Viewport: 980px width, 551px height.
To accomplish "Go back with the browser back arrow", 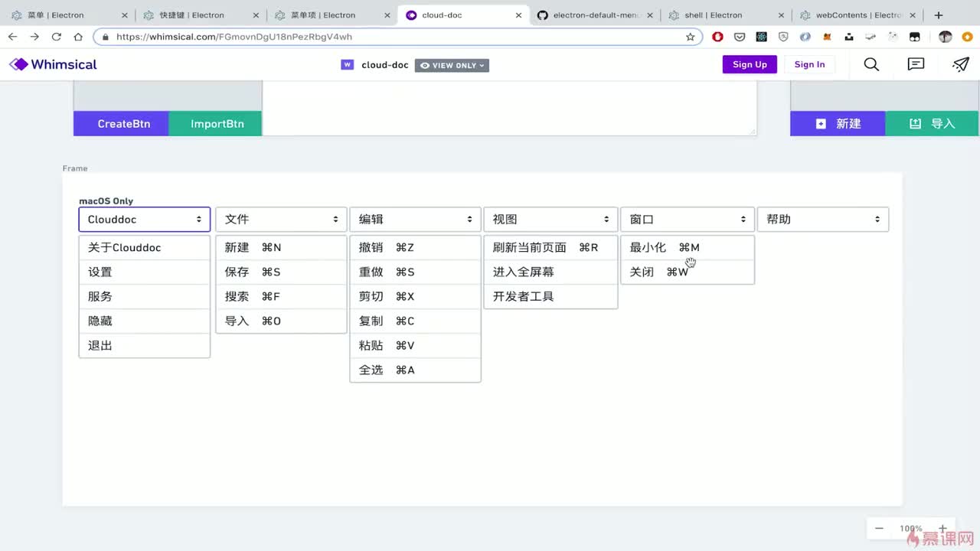I will click(12, 37).
